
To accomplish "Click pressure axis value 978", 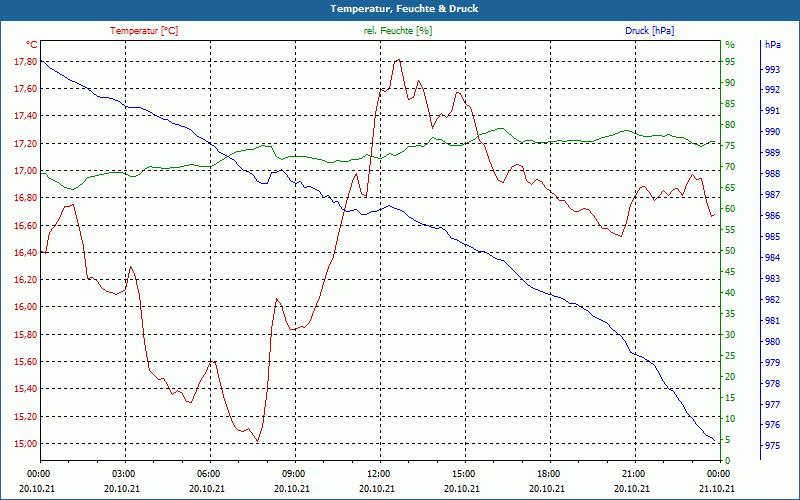I will 772,383.
